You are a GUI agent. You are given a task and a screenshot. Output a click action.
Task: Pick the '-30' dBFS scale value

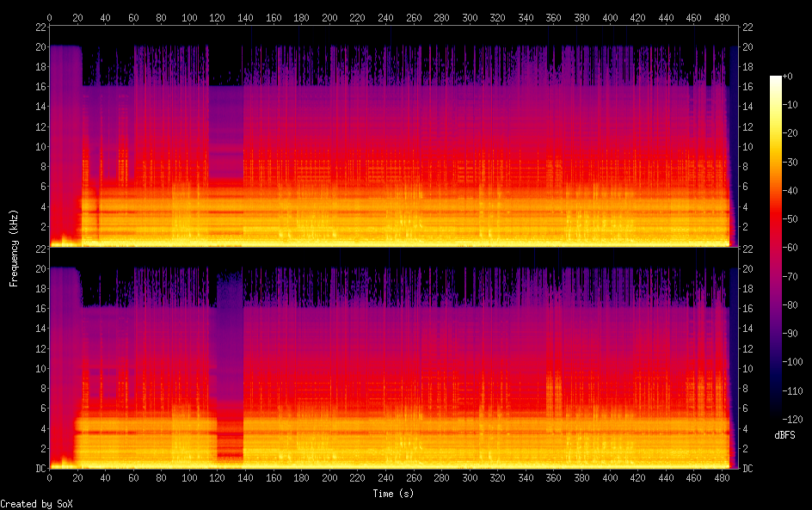pos(790,162)
